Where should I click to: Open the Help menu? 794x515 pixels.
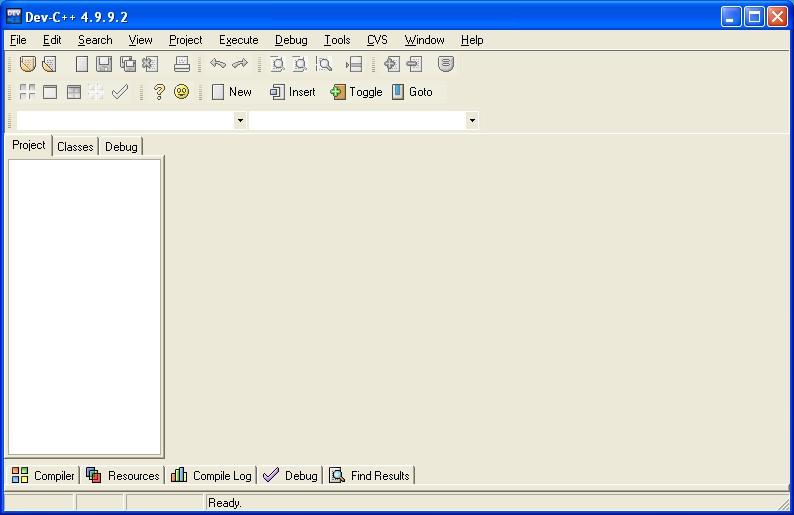point(472,40)
